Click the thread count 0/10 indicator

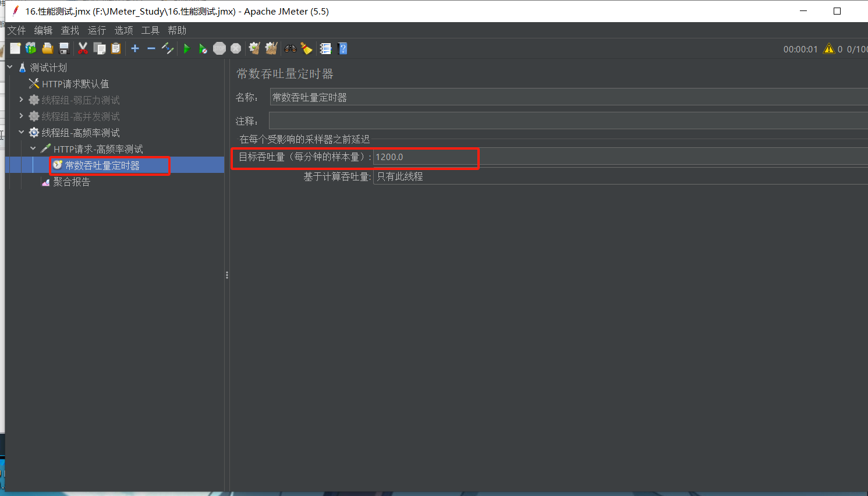pos(857,49)
